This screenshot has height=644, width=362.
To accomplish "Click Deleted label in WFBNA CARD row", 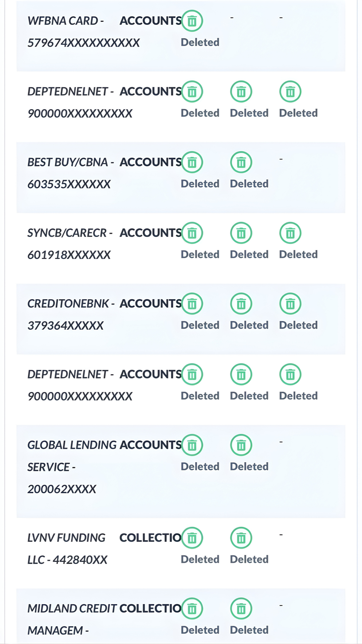I will point(200,42).
